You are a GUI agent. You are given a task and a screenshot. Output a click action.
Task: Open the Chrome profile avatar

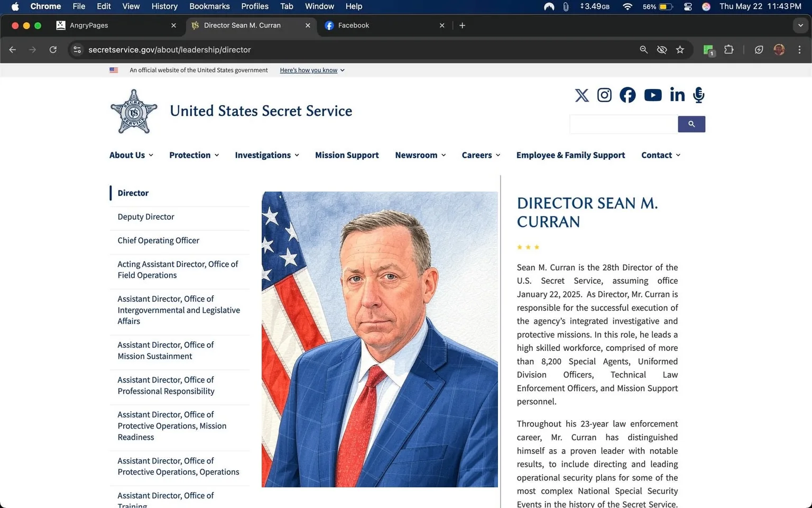coord(779,50)
